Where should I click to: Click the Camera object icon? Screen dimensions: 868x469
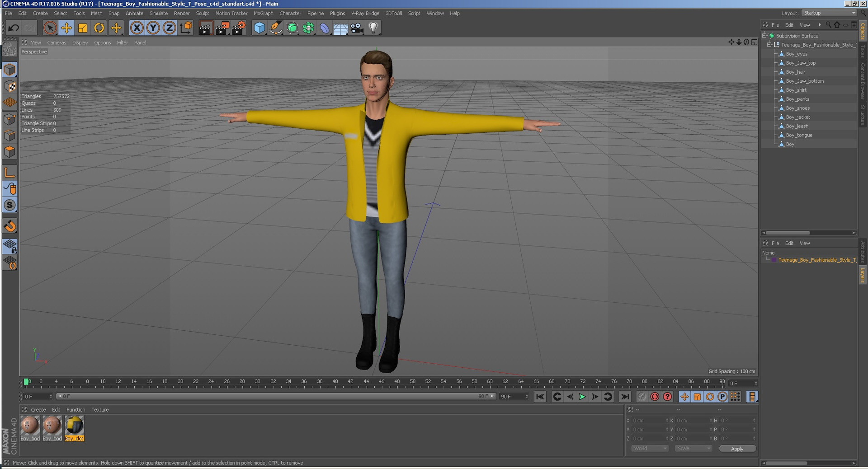click(357, 28)
